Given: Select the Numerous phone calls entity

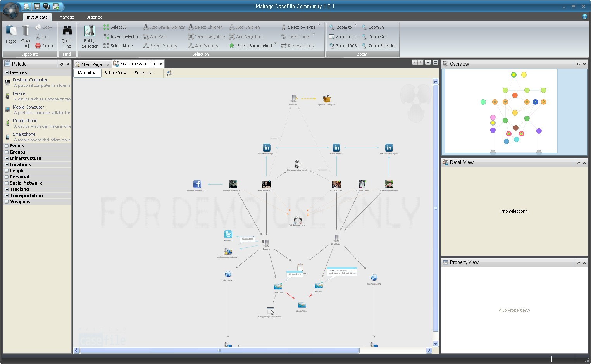Looking at the screenshot, I should point(298,164).
